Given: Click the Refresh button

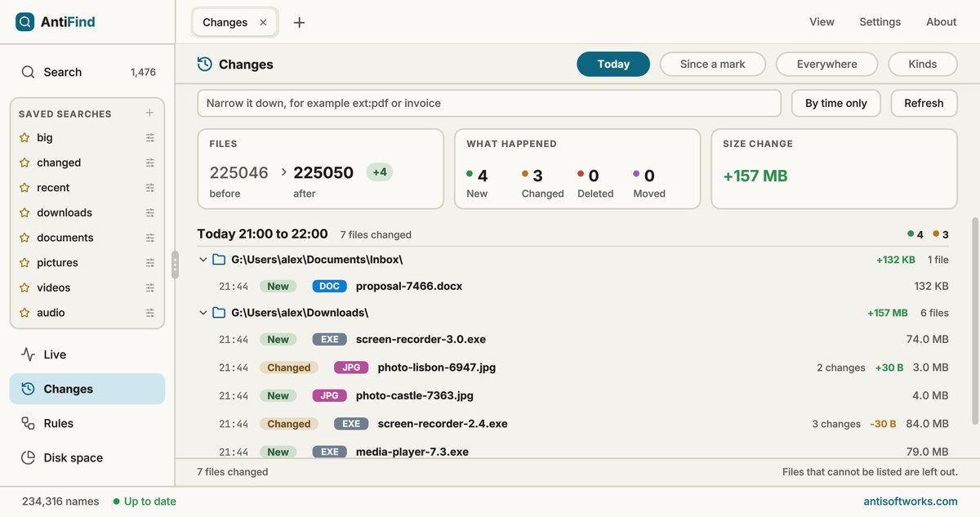Looking at the screenshot, I should [924, 103].
